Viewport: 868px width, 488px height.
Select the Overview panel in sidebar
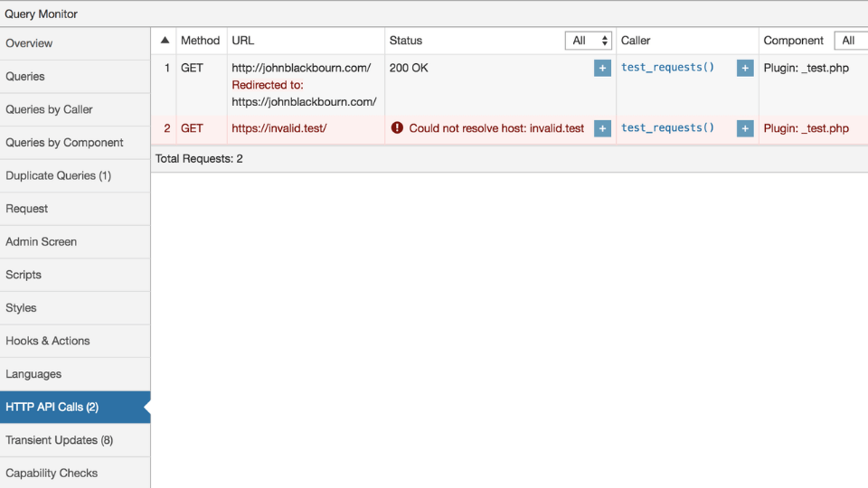75,43
